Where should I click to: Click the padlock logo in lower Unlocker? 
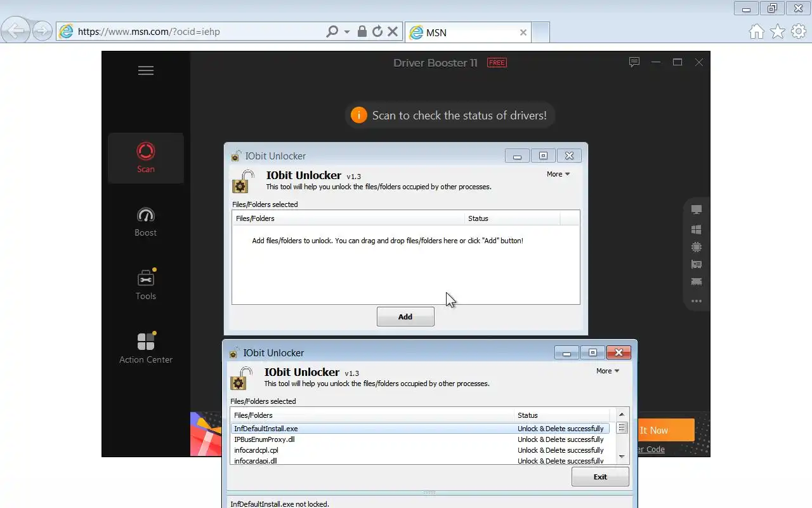click(241, 378)
